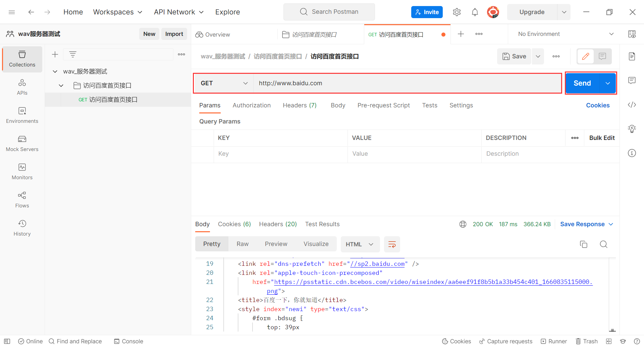Viewport: 644px width, 347px height.
Task: Open the No Environment selector
Action: click(566, 34)
